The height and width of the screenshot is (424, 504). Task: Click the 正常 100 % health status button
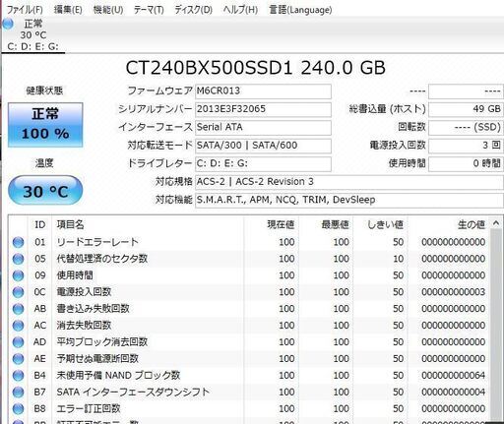click(x=45, y=125)
